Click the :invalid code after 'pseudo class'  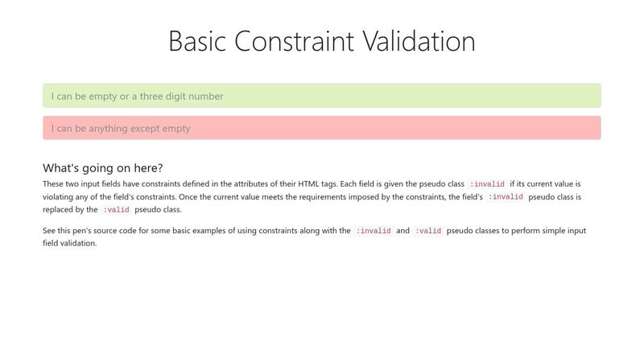point(487,184)
